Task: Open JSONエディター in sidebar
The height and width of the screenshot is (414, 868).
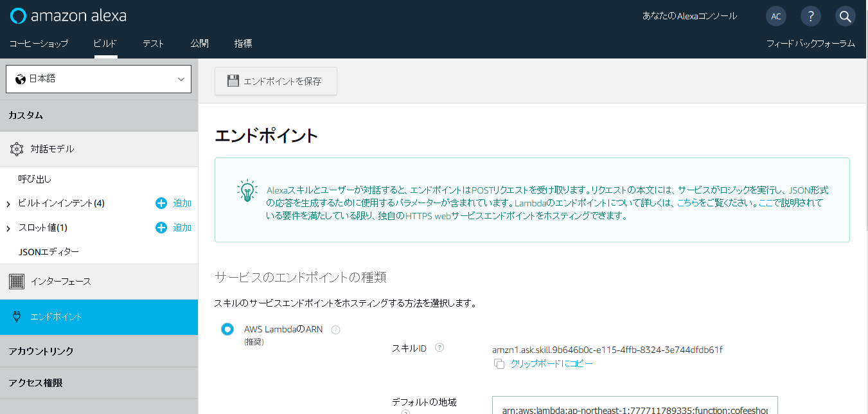Action: click(x=49, y=252)
